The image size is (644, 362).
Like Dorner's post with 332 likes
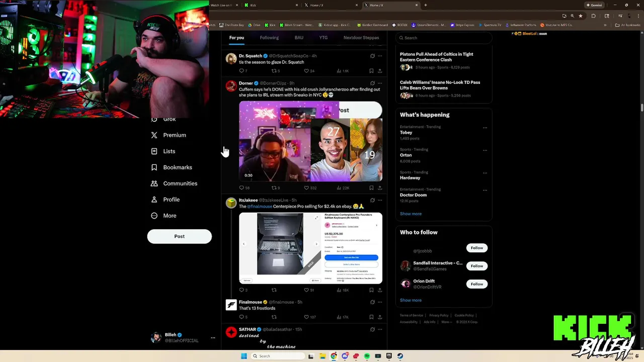pos(310,188)
